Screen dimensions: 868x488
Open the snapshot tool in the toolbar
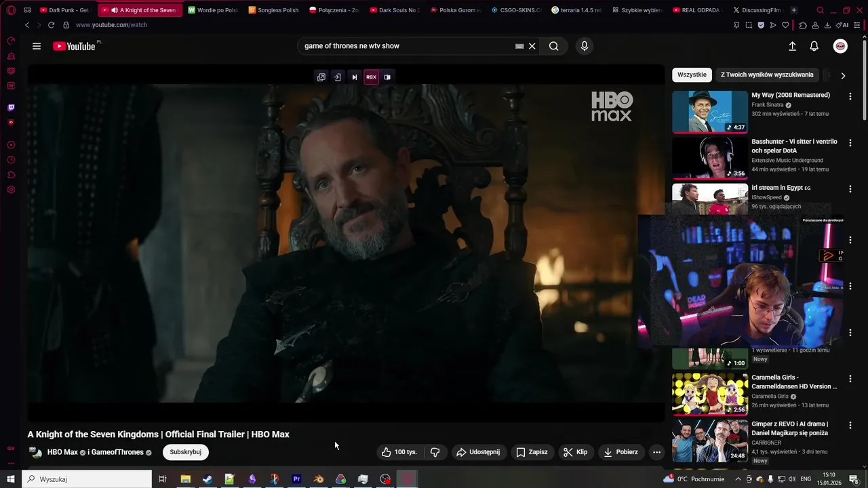[749, 25]
